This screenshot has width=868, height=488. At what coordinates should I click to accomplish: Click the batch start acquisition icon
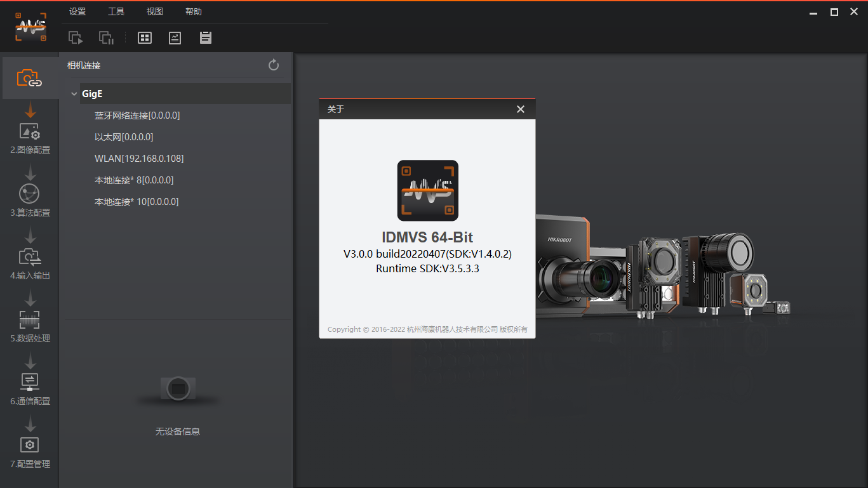[76, 38]
